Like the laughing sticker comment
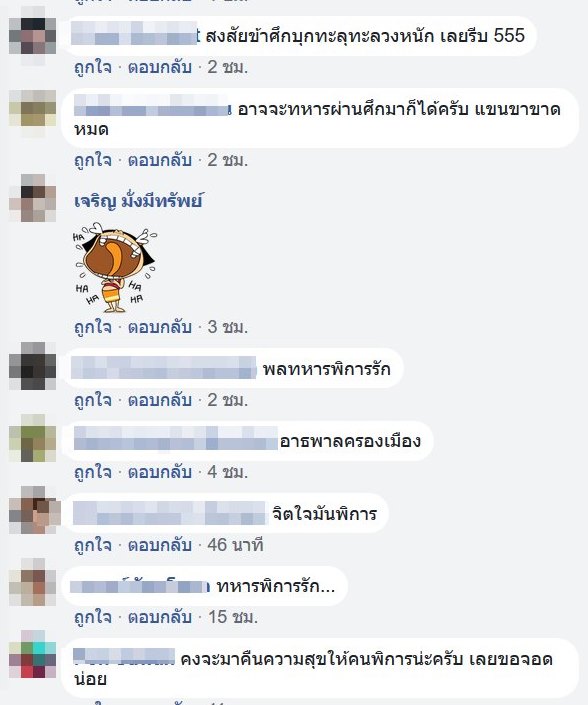This screenshot has height=705, width=588. click(x=93, y=327)
